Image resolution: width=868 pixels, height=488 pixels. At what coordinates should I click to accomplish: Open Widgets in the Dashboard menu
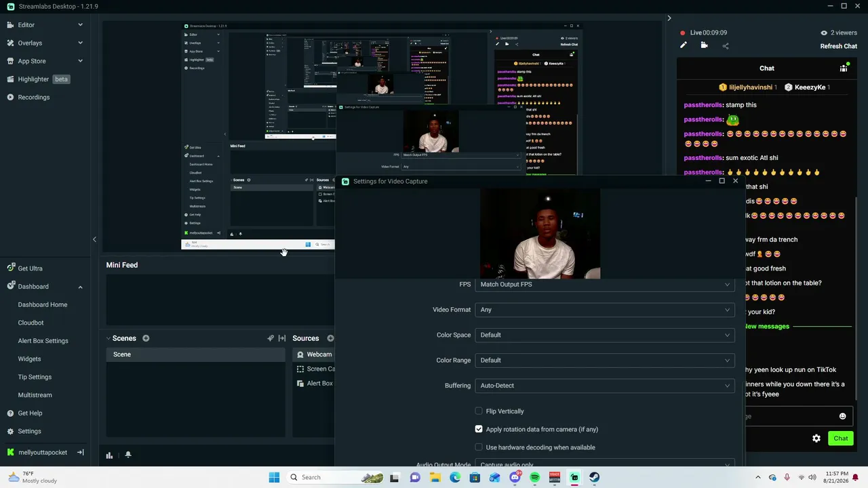[29, 359]
